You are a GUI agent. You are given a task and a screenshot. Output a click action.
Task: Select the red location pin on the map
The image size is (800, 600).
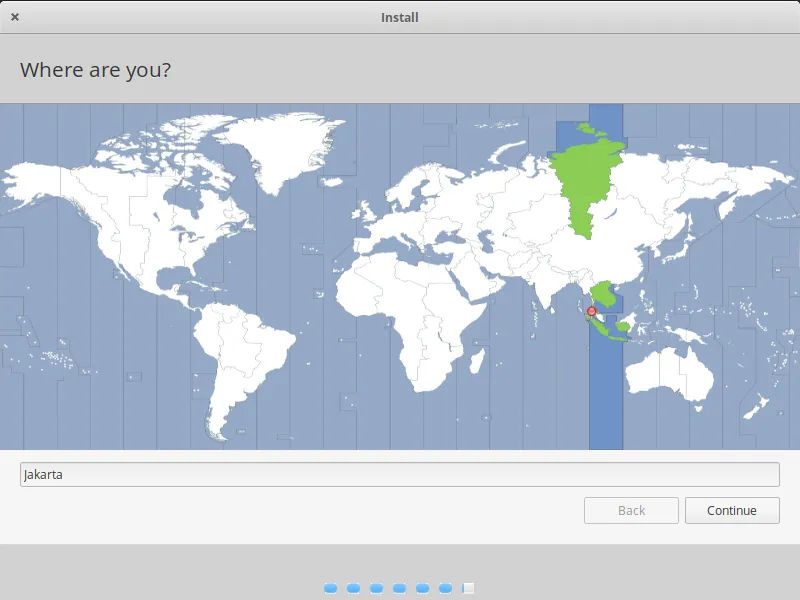(591, 311)
